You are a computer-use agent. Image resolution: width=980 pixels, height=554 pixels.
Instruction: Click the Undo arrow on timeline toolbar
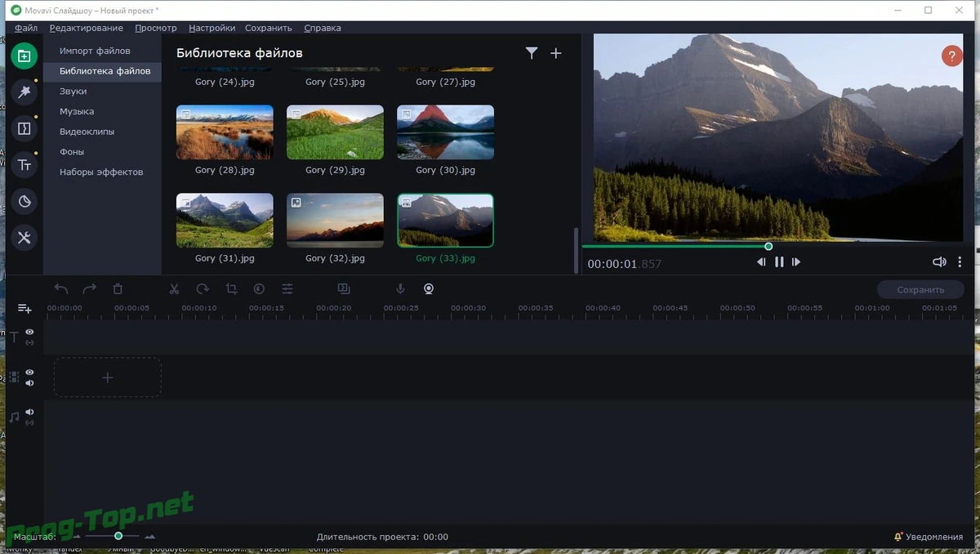point(61,288)
